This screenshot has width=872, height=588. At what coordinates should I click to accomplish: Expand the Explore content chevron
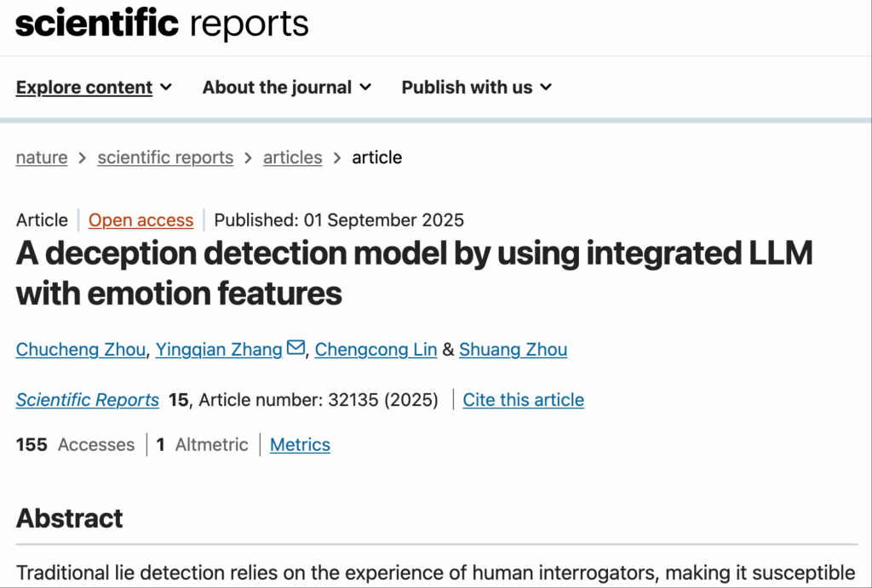pyautogui.click(x=166, y=88)
